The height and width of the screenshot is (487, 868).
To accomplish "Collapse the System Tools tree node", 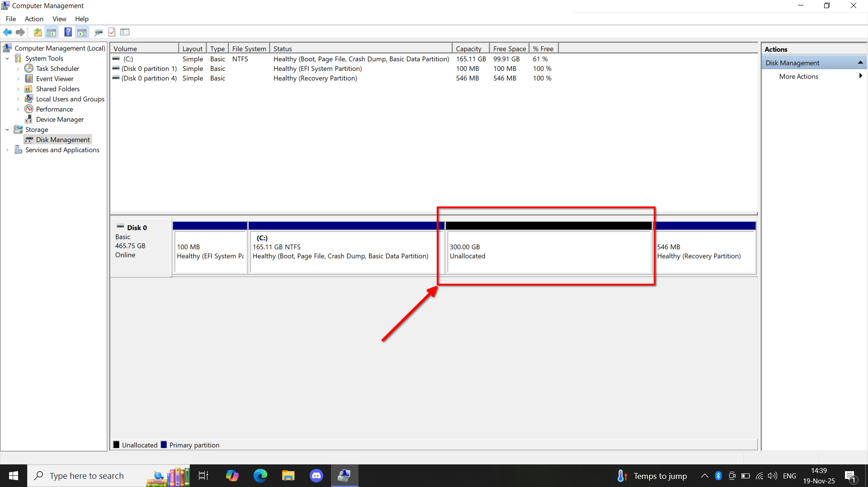I will [x=7, y=59].
